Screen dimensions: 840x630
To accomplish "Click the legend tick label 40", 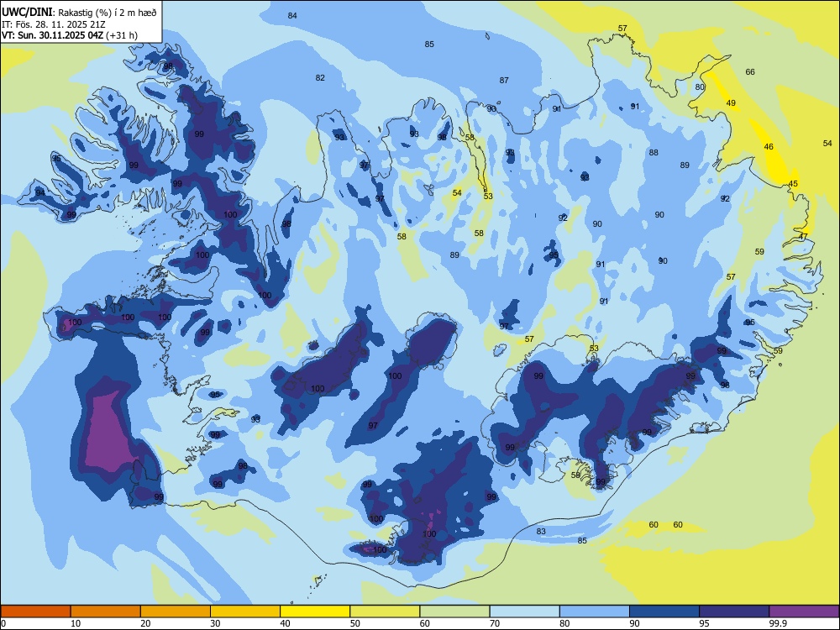I will 286,623.
